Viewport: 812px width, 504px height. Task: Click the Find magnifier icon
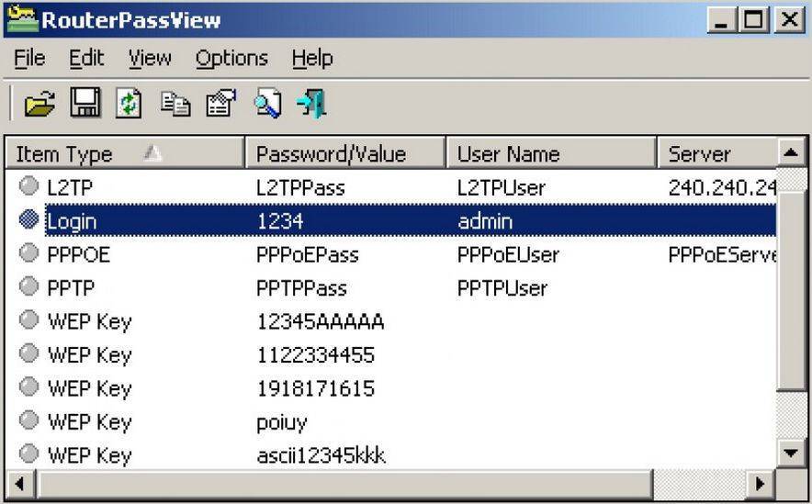[267, 103]
